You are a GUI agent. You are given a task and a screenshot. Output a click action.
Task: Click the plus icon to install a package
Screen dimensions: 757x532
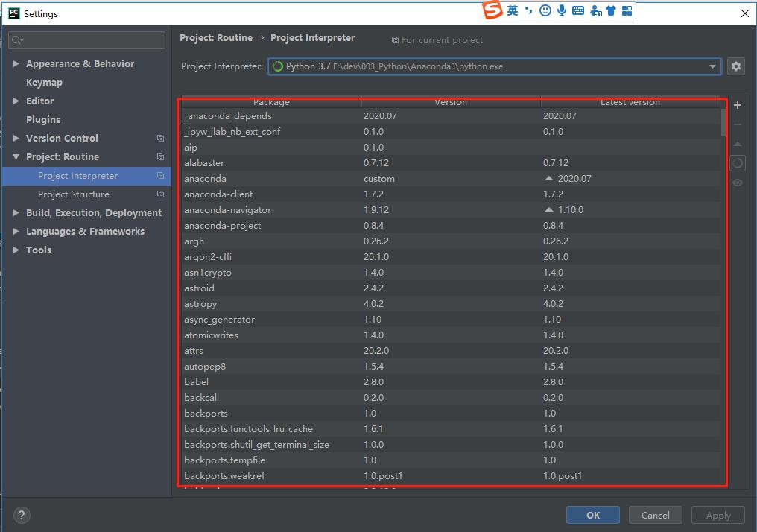pyautogui.click(x=738, y=105)
